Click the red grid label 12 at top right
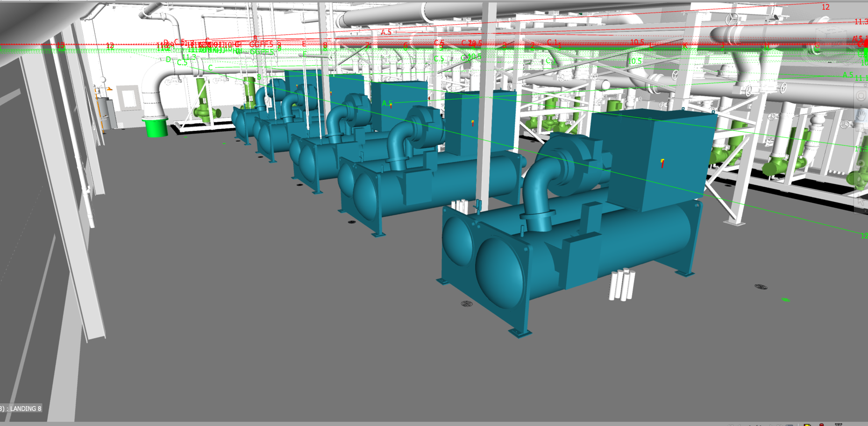 (x=825, y=7)
